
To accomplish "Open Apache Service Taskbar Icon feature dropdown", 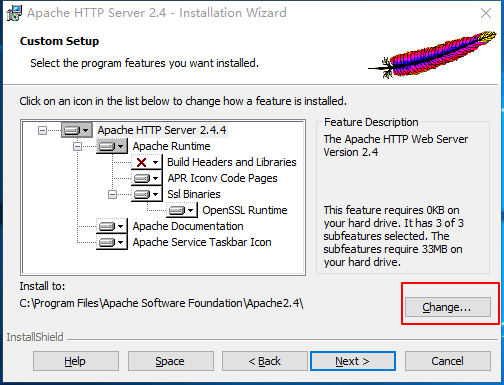I will [112, 242].
